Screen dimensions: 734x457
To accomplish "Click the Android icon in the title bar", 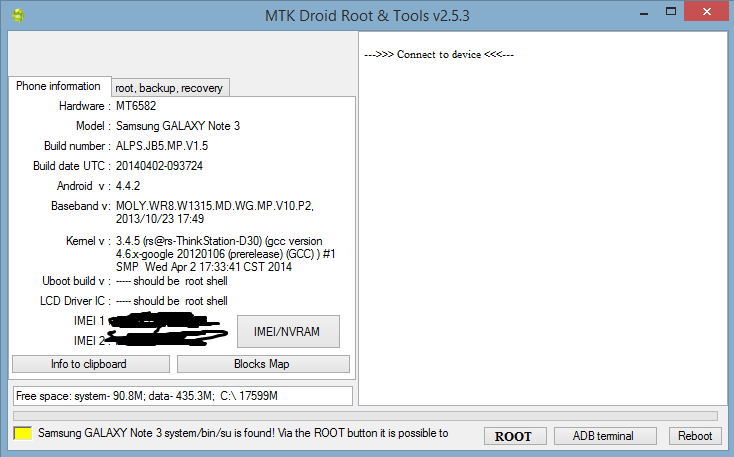I will (x=17, y=15).
